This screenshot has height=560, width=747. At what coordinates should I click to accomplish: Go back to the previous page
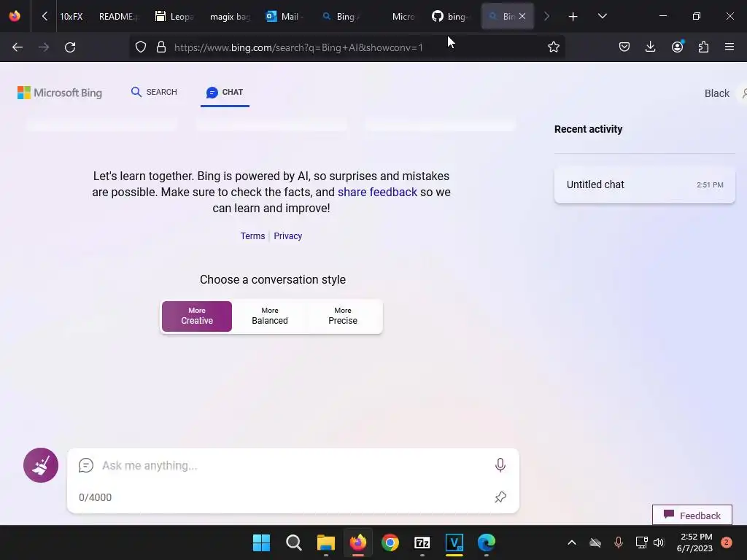click(x=18, y=47)
